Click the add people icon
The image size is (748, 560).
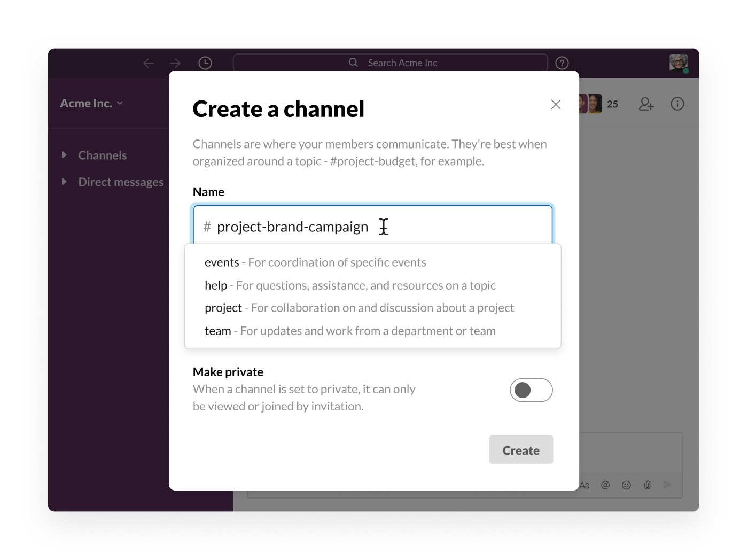click(x=646, y=104)
